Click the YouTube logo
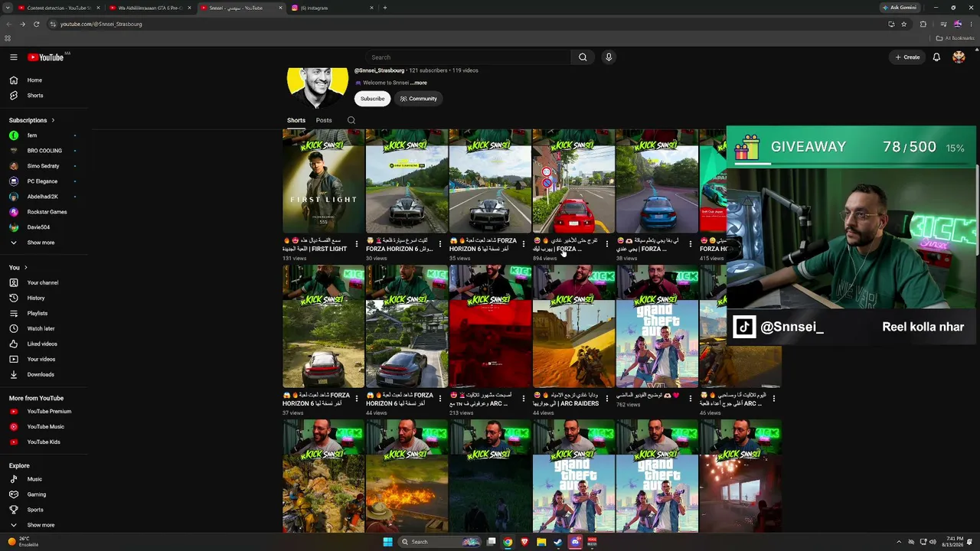Image resolution: width=980 pixels, height=551 pixels. click(46, 57)
